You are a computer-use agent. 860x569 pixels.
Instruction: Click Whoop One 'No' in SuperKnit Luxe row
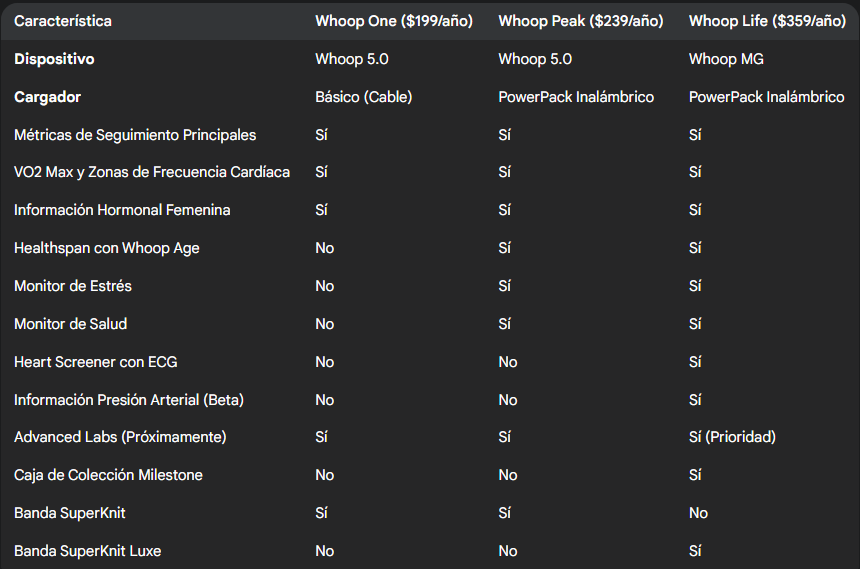(x=325, y=551)
